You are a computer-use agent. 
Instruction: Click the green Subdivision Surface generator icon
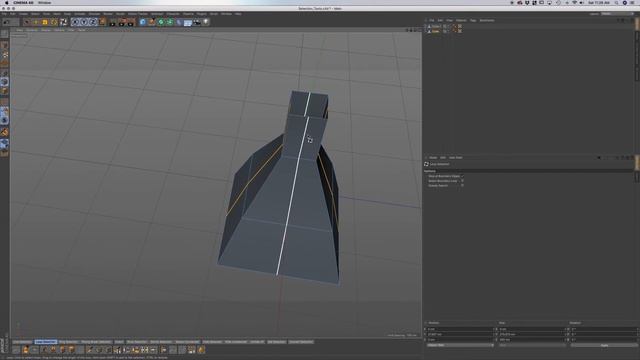pos(160,22)
